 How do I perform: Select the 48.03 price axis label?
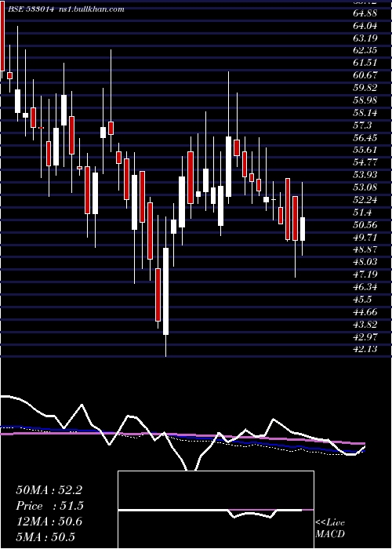(365, 262)
